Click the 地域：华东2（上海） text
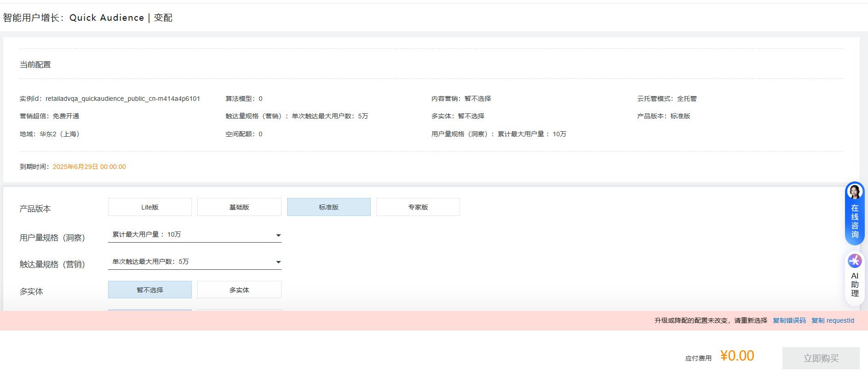This screenshot has width=868, height=372. click(51, 134)
